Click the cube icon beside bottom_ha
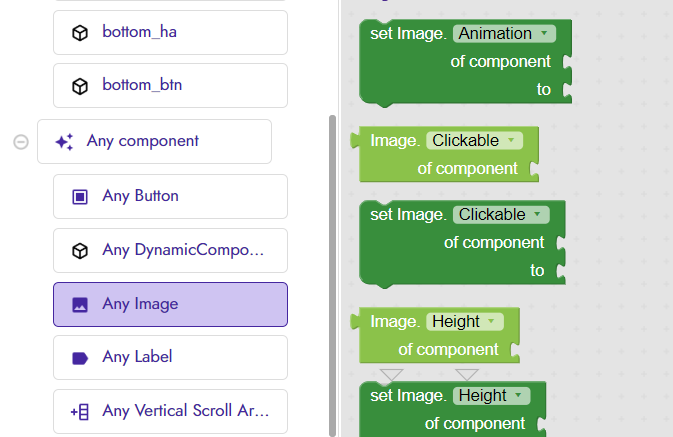 (x=80, y=33)
